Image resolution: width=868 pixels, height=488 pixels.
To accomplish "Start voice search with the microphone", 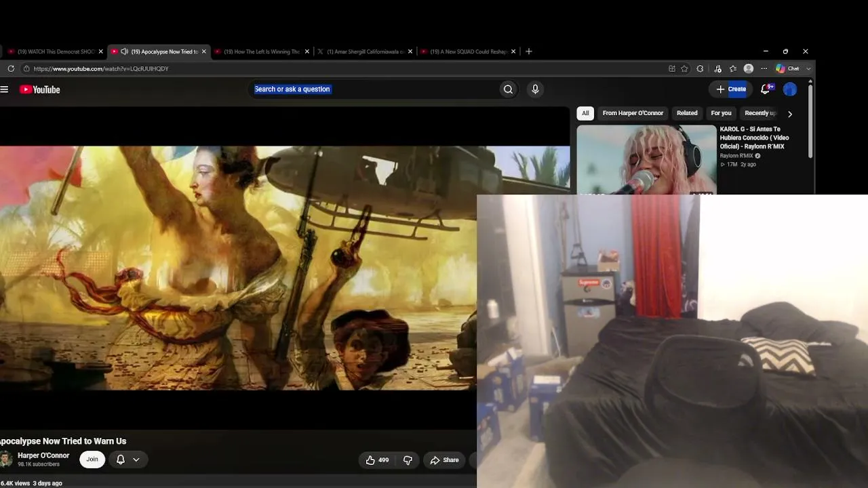I will [535, 89].
